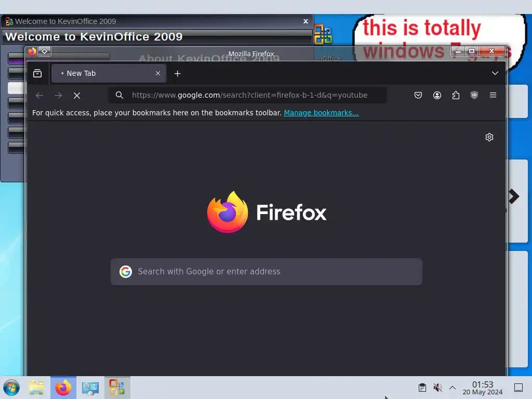Minimize the Mozilla Firefox window
The width and height of the screenshot is (532, 399).
458,51
